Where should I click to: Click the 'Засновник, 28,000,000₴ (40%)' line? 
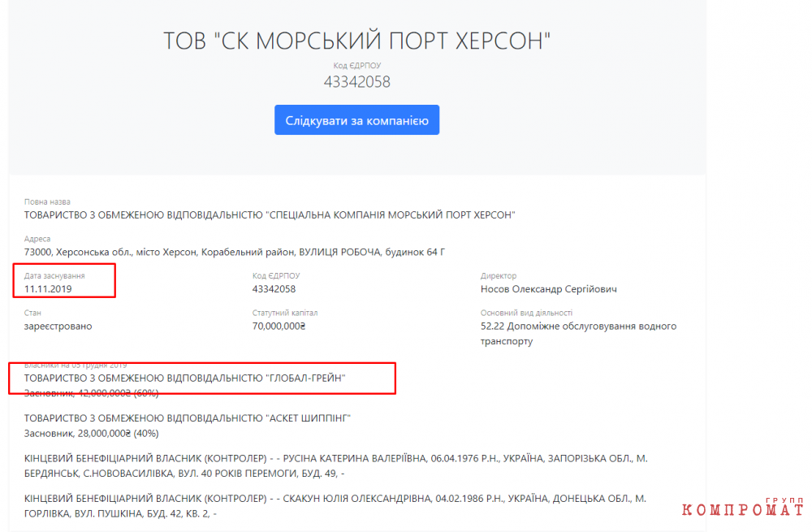pyautogui.click(x=91, y=434)
